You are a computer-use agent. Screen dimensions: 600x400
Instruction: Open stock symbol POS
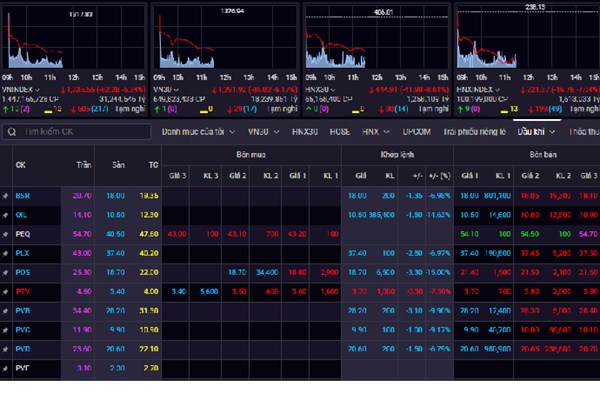23,273
